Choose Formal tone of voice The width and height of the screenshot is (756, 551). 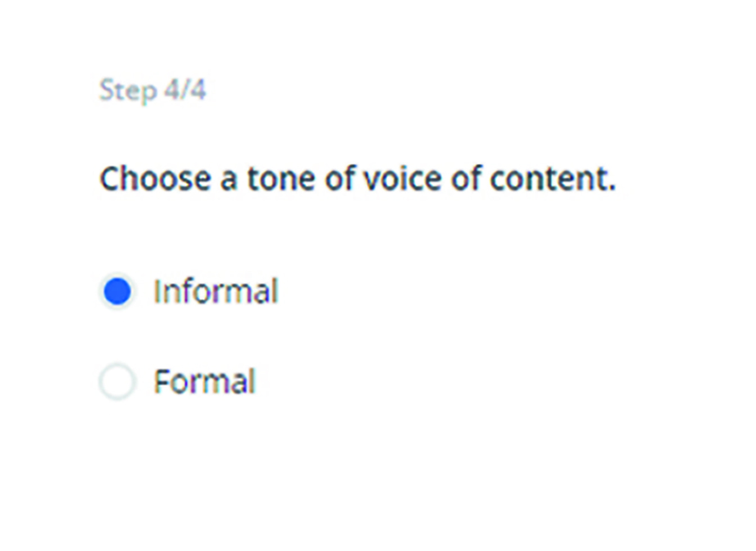click(x=118, y=381)
